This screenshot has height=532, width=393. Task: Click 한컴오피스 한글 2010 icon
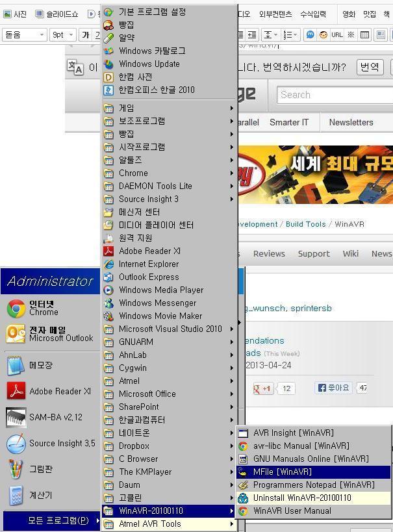click(x=108, y=90)
